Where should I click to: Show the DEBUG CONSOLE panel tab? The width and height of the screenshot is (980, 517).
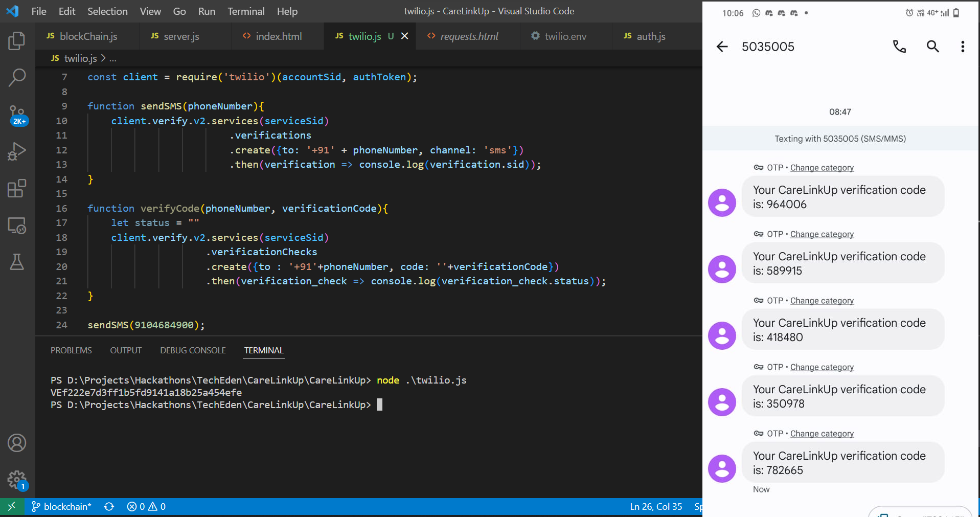point(193,350)
